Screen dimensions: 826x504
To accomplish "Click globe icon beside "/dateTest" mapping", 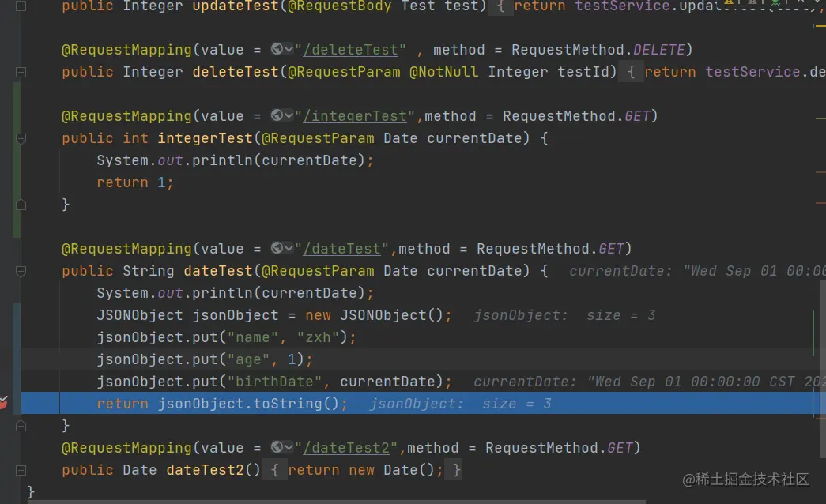I will coord(277,248).
